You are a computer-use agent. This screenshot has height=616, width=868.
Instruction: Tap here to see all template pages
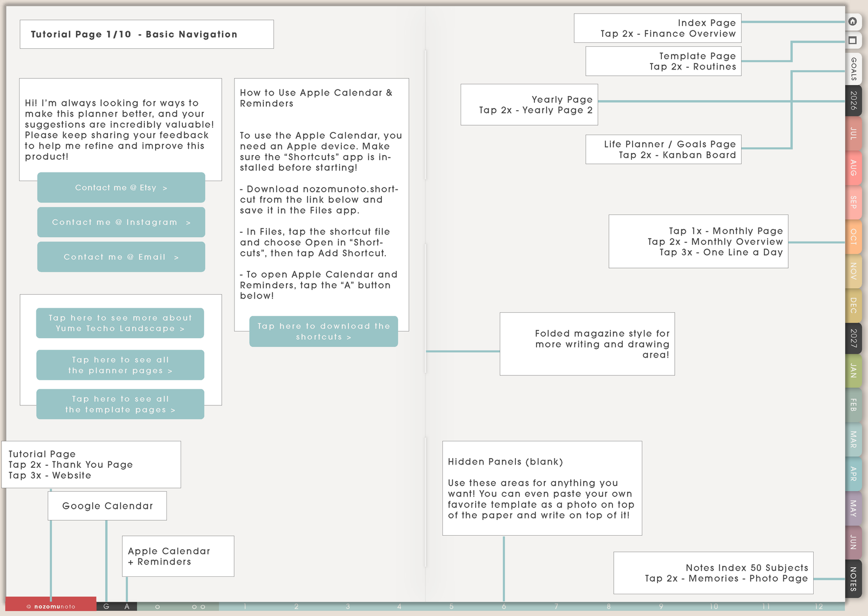click(x=120, y=404)
